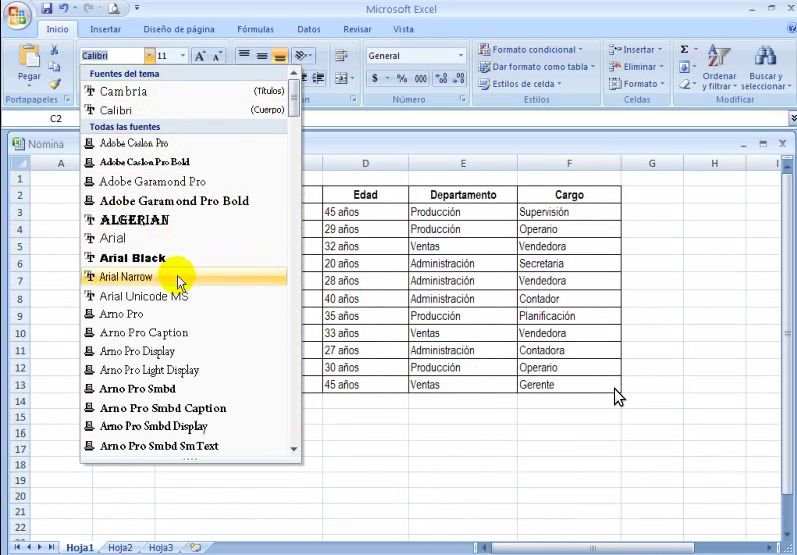Save the workbook from Quick Access toolbar
Screen dimensions: 797x555
47,8
